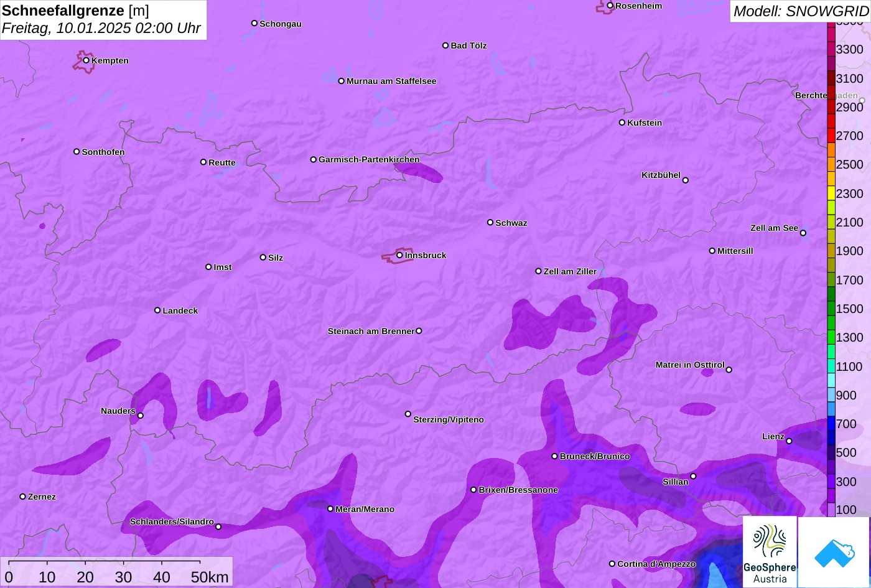Image resolution: width=871 pixels, height=588 pixels.
Task: Click the Innsbruck city marker dot
Action: (399, 255)
